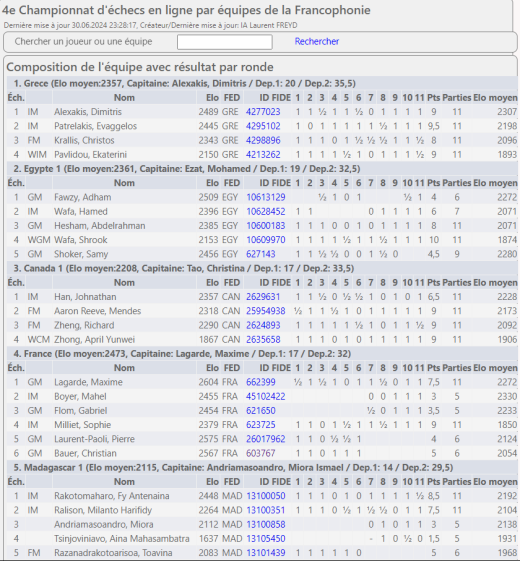520x561 pixels.
Task: Open FIDE ID 13100050 for Rakotomaharo, Fy Antenaina
Action: tap(266, 496)
